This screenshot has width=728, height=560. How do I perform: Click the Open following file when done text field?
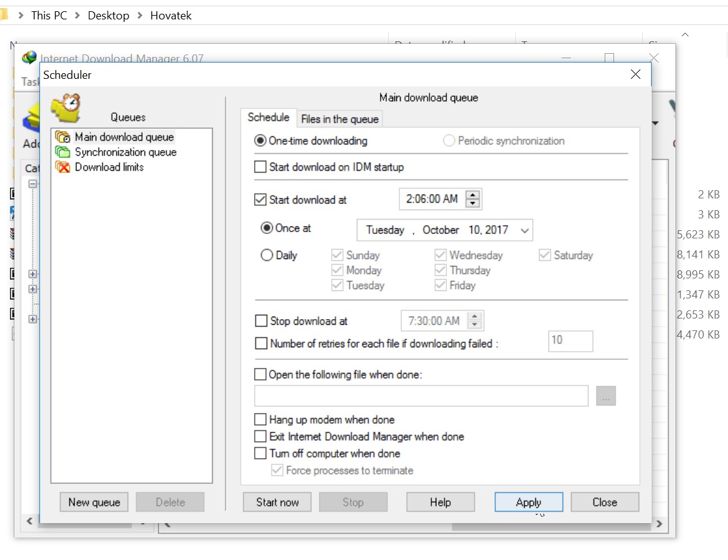point(421,395)
